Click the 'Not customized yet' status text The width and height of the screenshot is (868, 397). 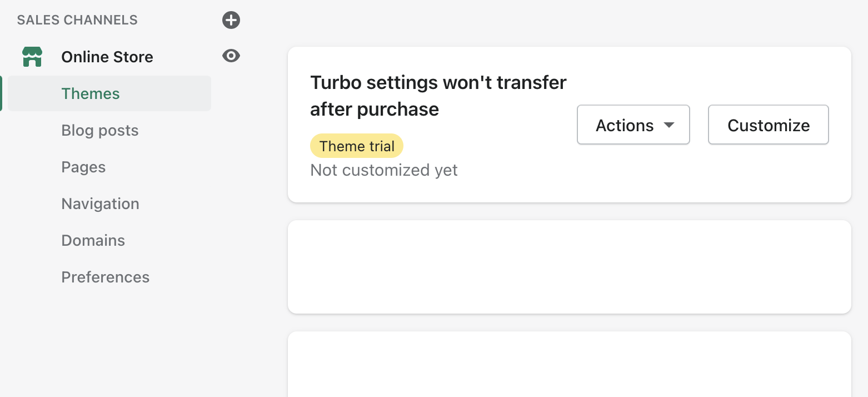[383, 170]
